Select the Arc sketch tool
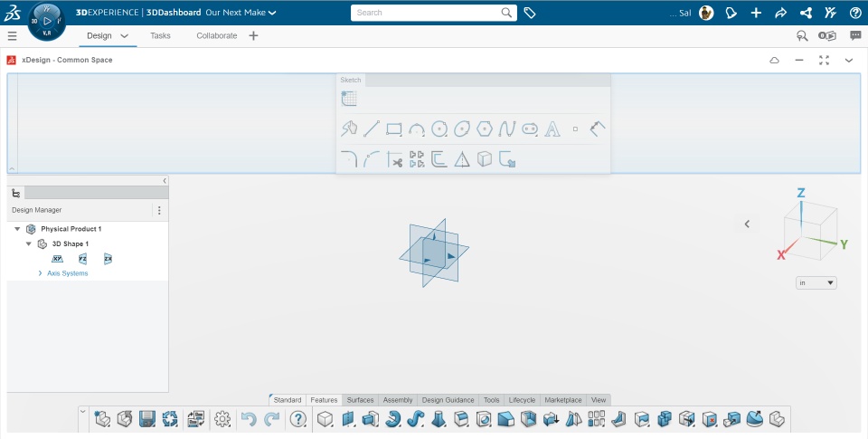868x439 pixels. click(416, 129)
